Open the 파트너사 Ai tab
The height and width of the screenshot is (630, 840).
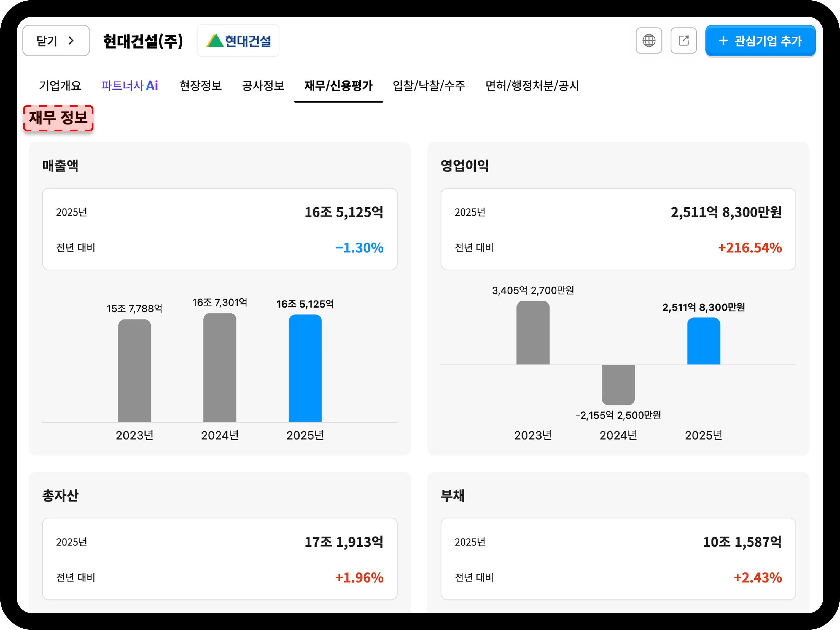pyautogui.click(x=130, y=85)
